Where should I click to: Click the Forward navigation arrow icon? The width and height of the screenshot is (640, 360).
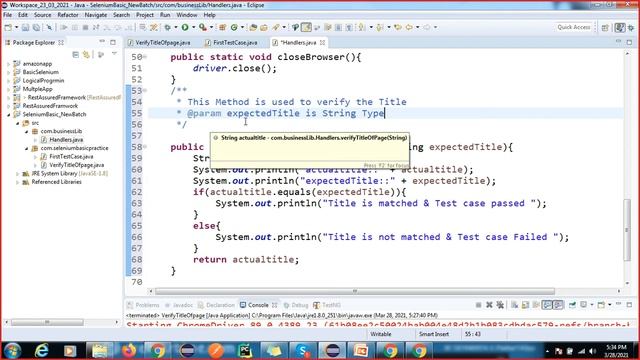click(427, 27)
